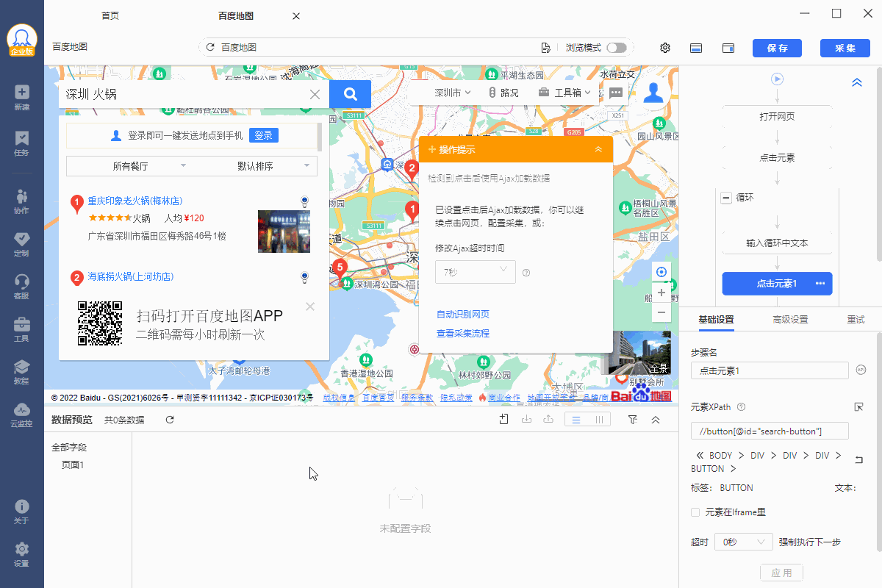
Task: Open 海底捞火锅(上河坊店) result link
Action: pos(131,276)
